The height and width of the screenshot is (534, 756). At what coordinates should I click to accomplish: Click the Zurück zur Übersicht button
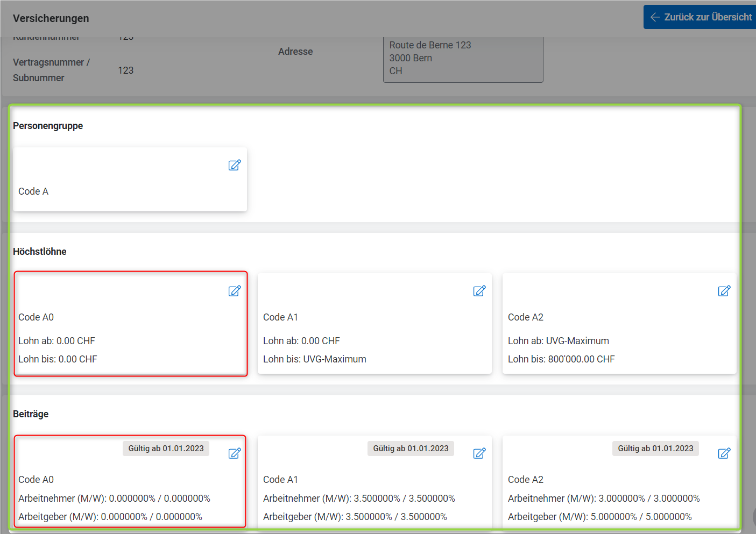tap(701, 17)
